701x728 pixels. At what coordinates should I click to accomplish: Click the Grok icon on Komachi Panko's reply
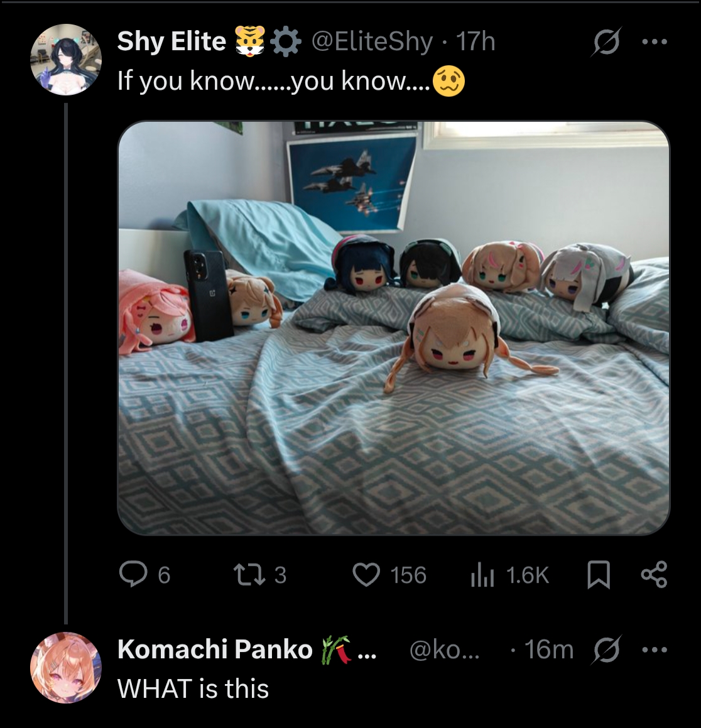606,649
